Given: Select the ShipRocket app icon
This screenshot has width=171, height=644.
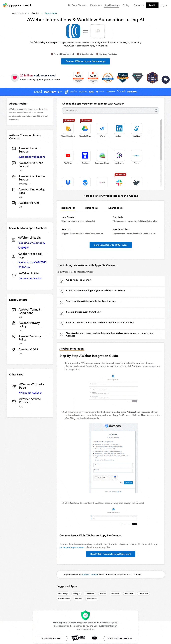Looking at the screenshot, I should coord(119,155).
